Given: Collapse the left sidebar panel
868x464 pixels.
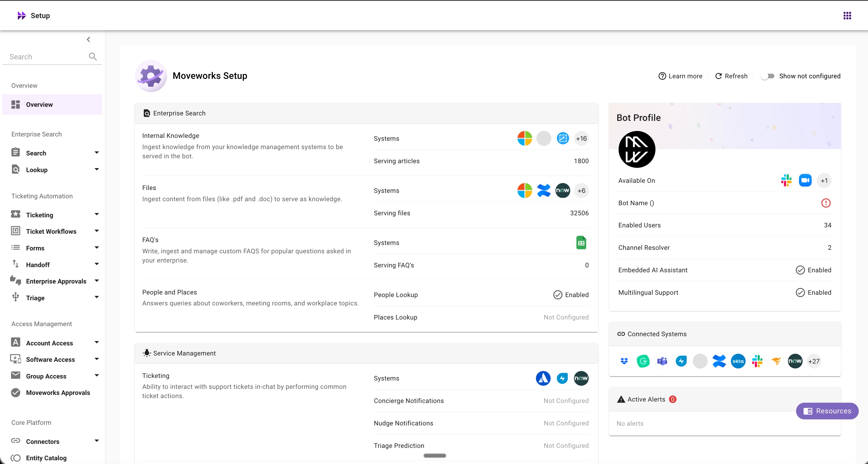Looking at the screenshot, I should [x=88, y=39].
